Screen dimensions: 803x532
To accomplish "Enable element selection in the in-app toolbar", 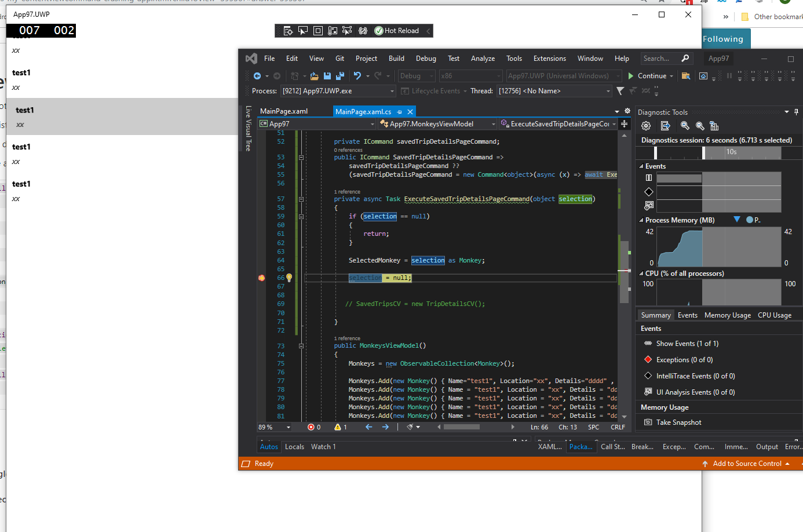I will [x=303, y=31].
